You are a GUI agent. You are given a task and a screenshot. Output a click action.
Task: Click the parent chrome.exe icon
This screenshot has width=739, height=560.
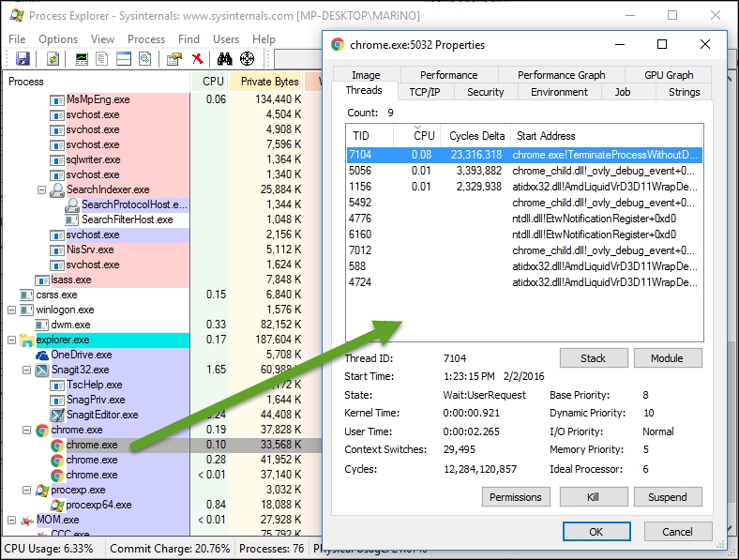(x=42, y=430)
